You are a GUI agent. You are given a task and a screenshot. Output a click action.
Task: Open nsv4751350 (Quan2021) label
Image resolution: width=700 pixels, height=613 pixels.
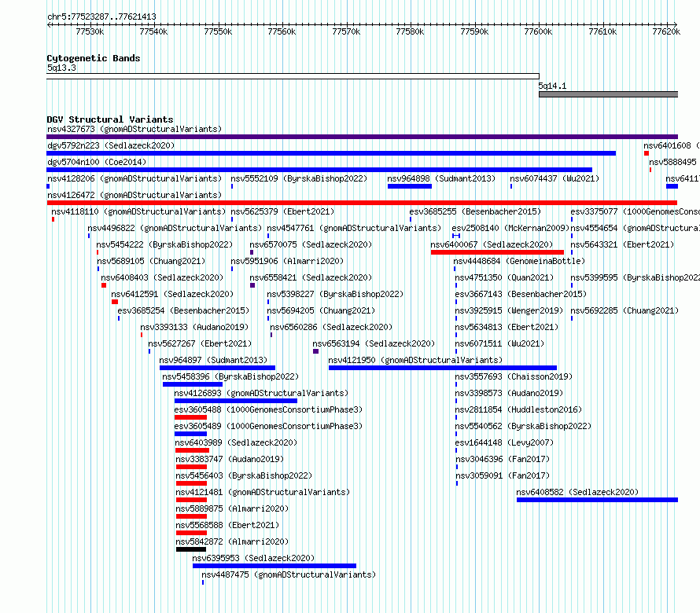coord(504,277)
